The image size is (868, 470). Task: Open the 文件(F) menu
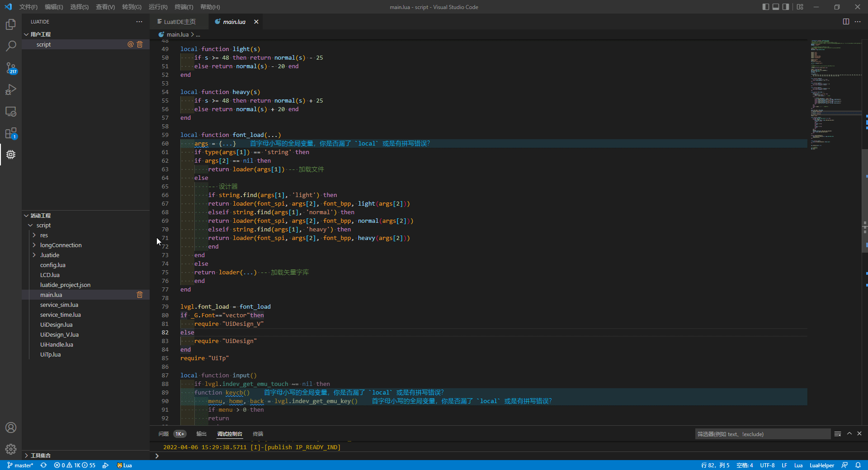[x=28, y=7]
